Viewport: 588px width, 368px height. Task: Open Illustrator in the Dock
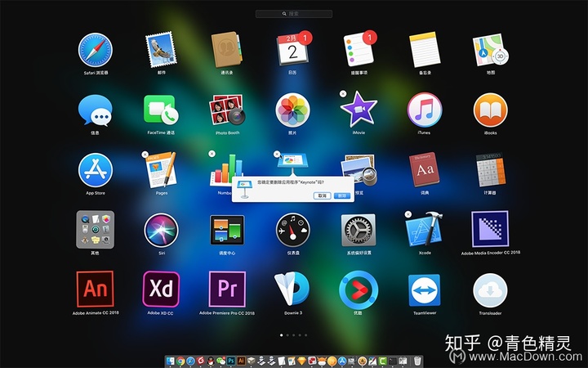click(x=241, y=361)
